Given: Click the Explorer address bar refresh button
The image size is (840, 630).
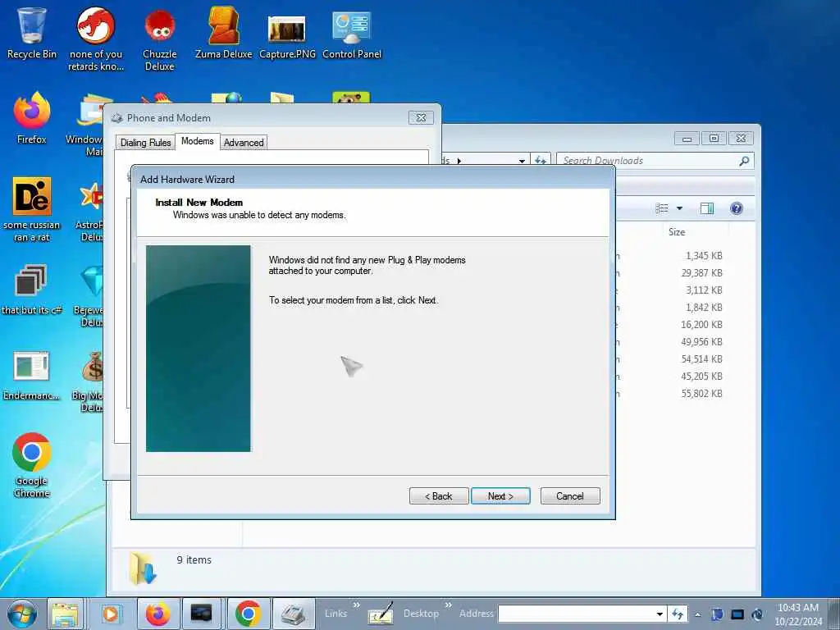Looking at the screenshot, I should (541, 161).
